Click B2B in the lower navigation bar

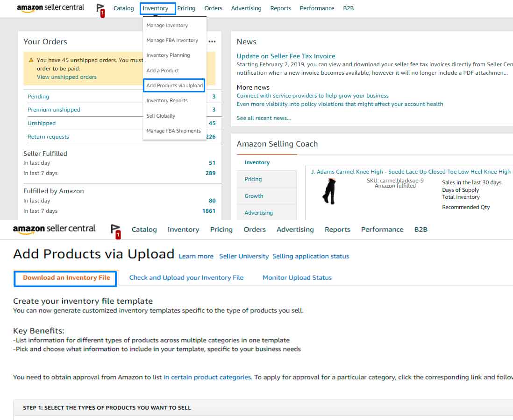click(x=421, y=230)
